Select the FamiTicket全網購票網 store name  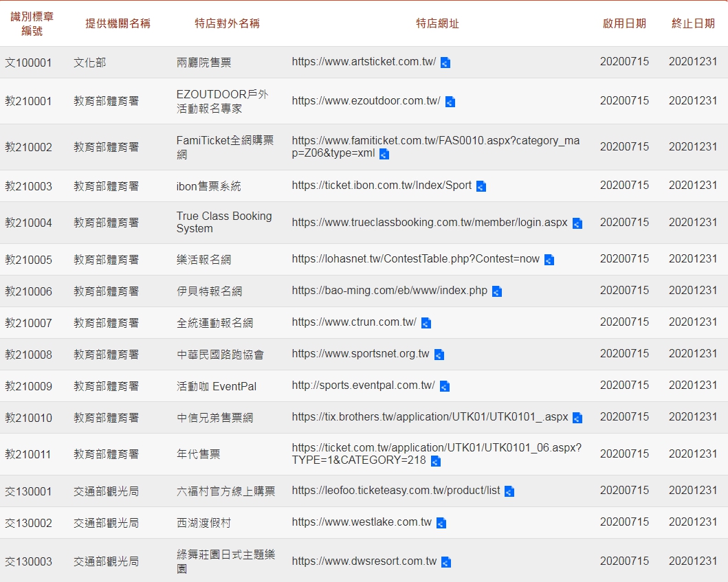pos(225,147)
